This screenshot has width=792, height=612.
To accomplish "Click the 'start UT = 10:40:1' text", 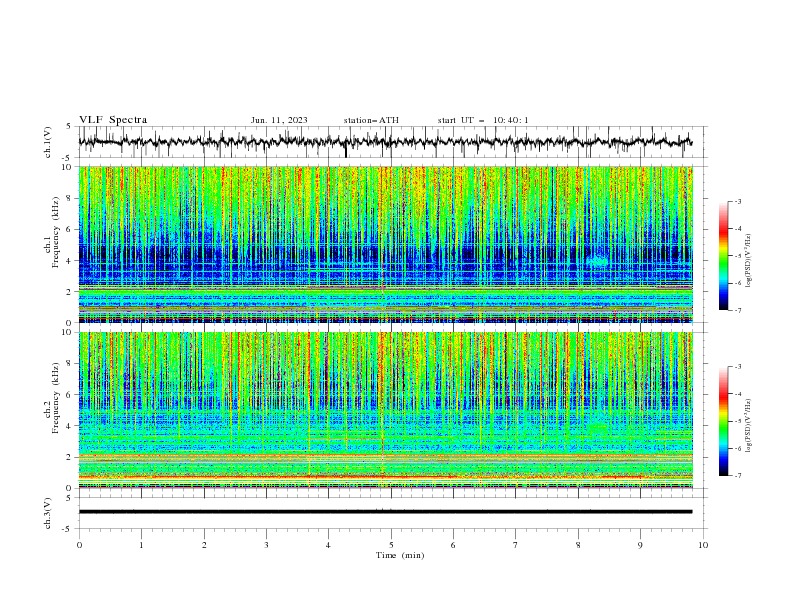I will coord(483,120).
